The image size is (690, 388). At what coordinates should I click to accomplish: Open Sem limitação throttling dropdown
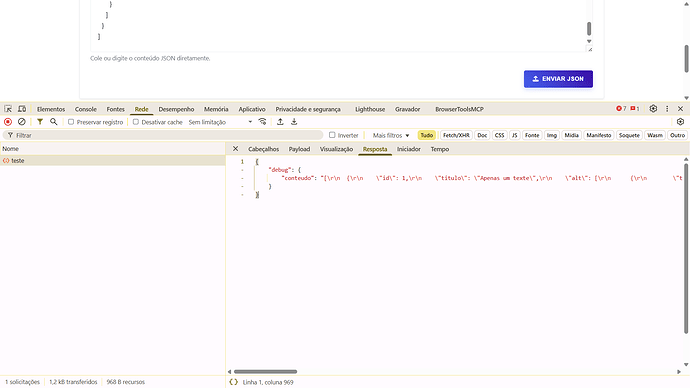[220, 122]
